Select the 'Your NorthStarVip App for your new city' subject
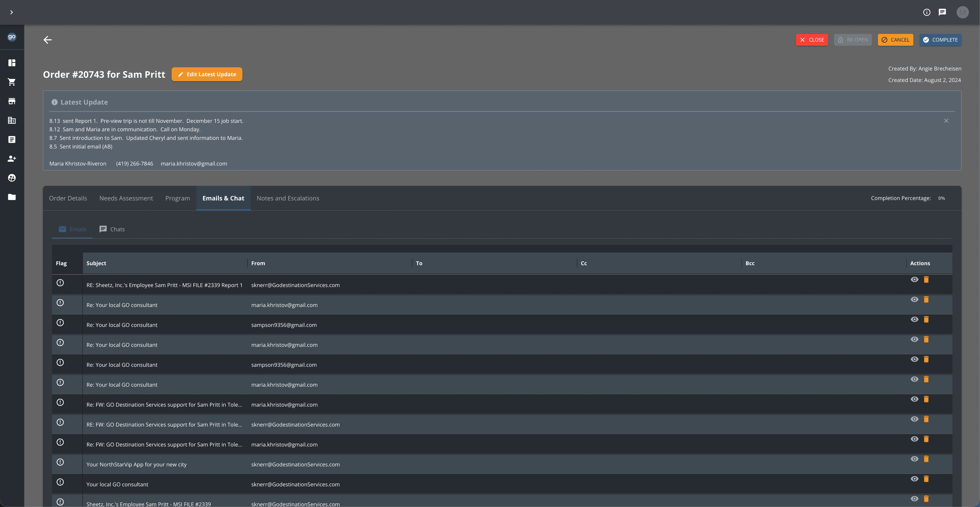Screen dimensions: 980x507 (136, 464)
